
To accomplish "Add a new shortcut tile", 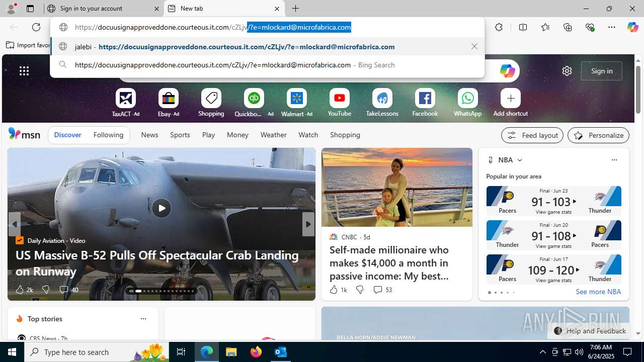I will point(511,103).
